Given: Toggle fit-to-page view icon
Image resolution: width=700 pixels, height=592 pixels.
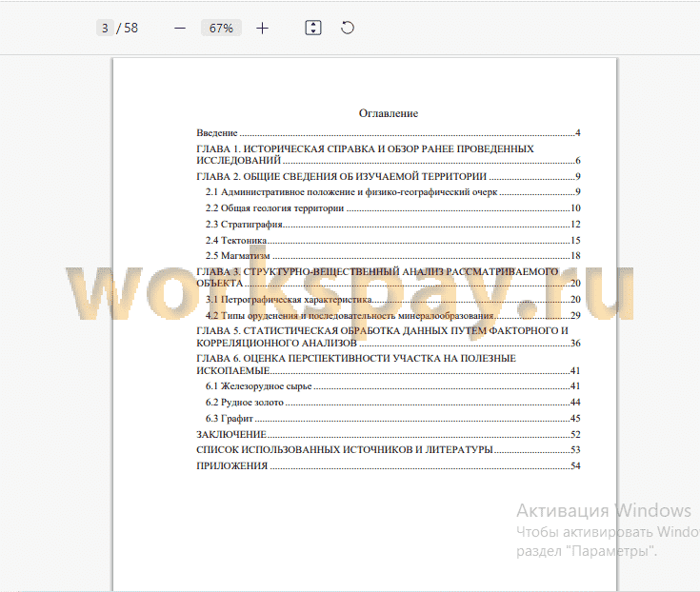Looking at the screenshot, I should coord(313,28).
